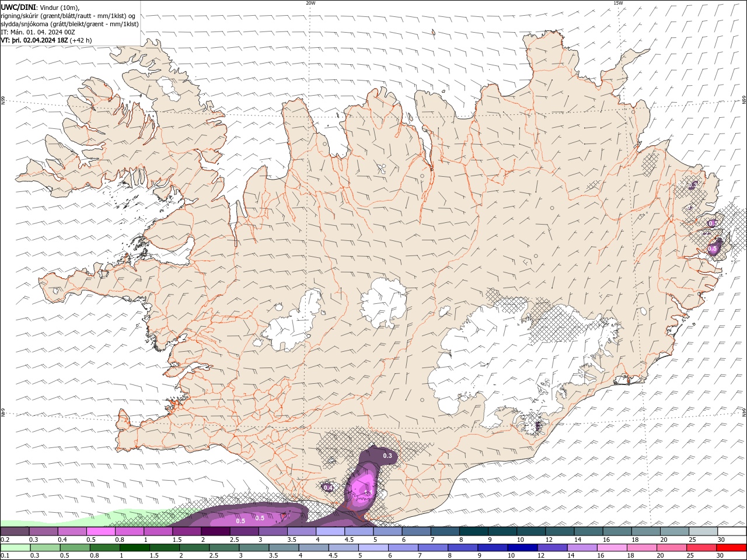The height and width of the screenshot is (560, 747).
Task: Select the pale green 0.1 rain-scale swatch
Action: click(x=15, y=548)
